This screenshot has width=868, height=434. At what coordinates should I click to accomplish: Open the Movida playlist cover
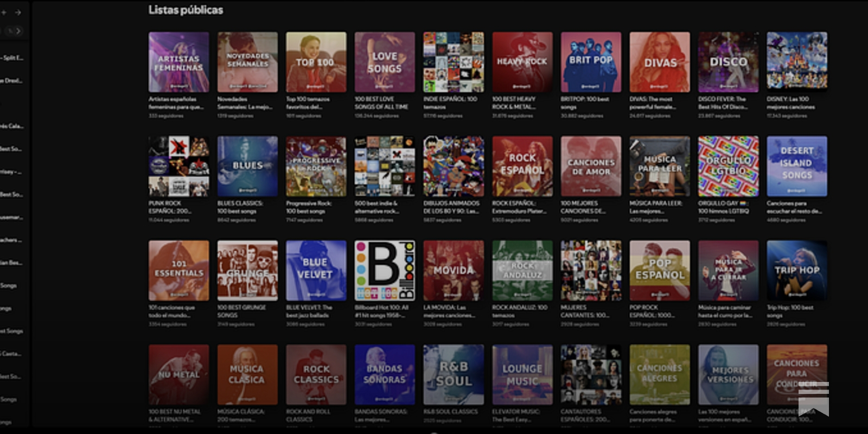[454, 271]
